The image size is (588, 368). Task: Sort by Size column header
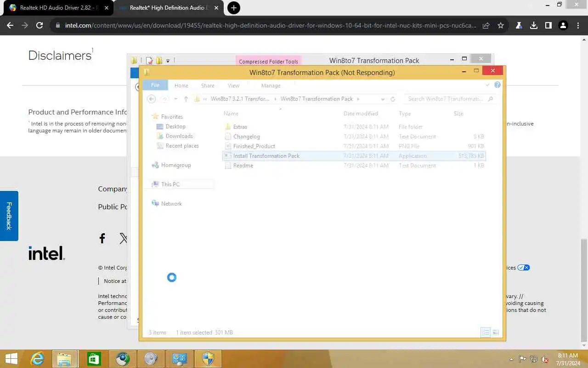458,114
